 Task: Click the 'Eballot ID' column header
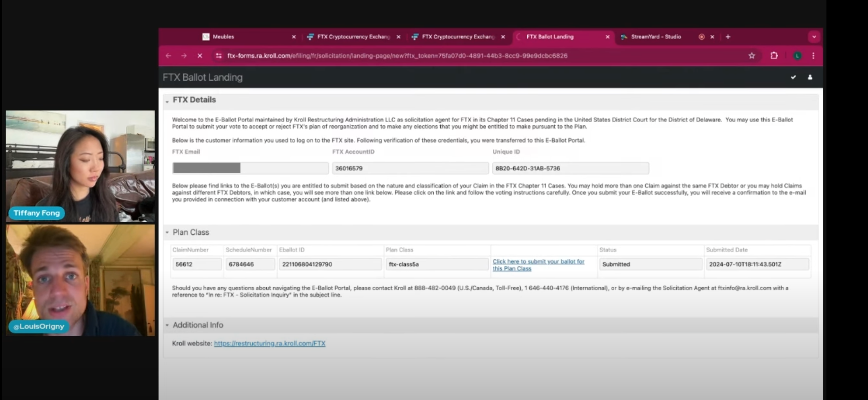pos(292,250)
